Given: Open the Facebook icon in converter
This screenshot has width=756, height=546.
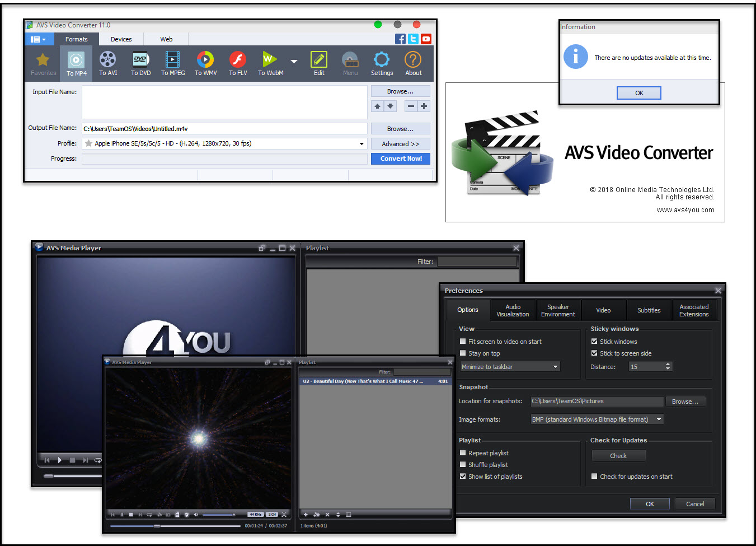Looking at the screenshot, I should (400, 39).
